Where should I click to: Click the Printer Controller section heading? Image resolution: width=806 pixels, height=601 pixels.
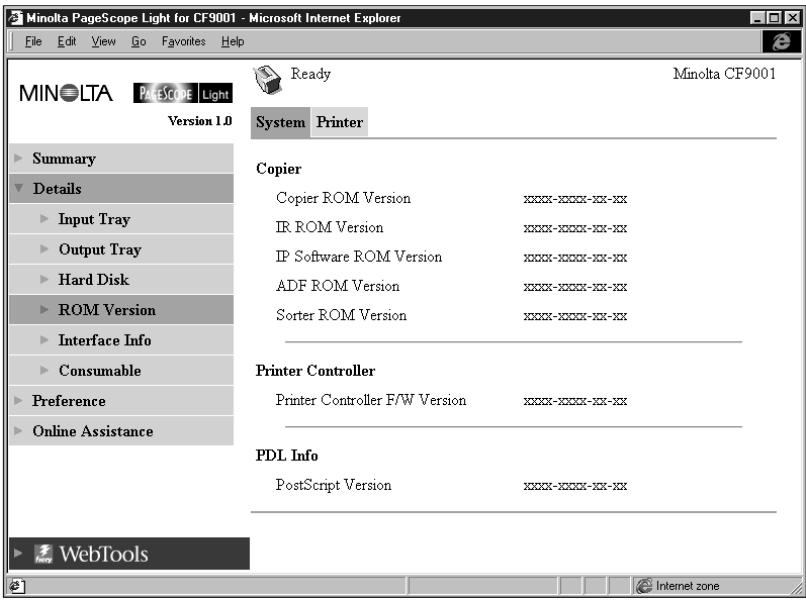pyautogui.click(x=315, y=371)
